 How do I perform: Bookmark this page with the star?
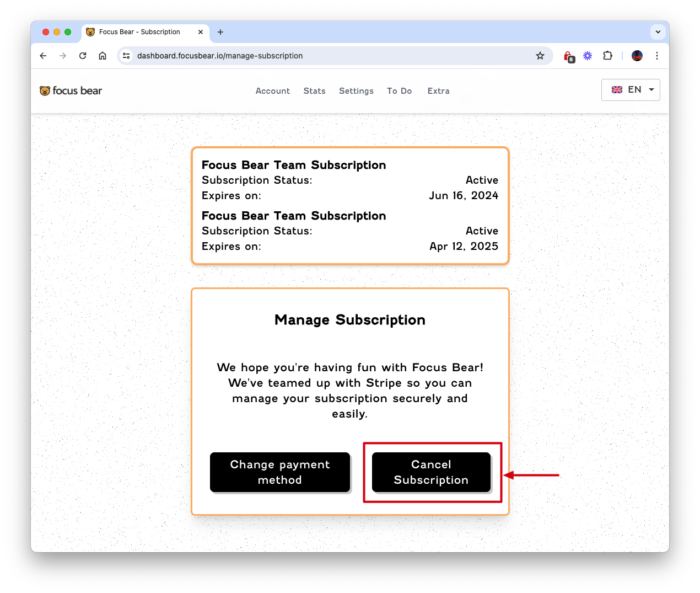tap(540, 56)
